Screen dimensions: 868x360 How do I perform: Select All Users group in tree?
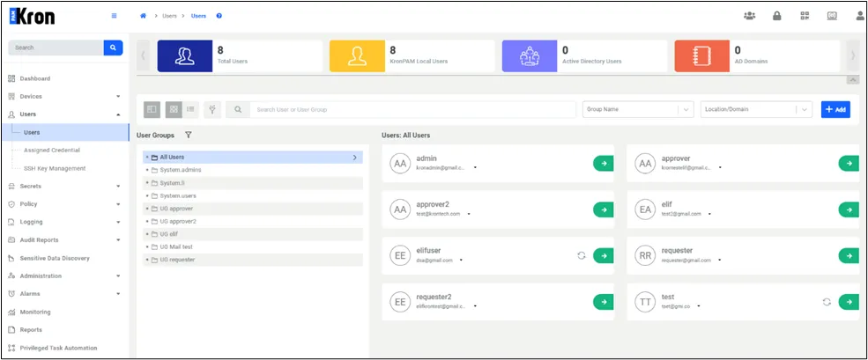(x=252, y=157)
